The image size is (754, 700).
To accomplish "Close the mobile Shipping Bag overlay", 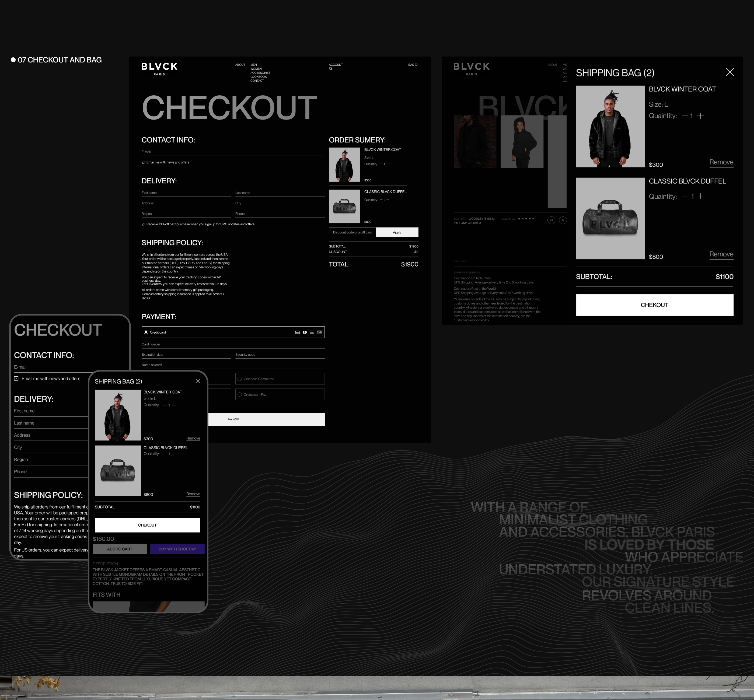I will 198,381.
